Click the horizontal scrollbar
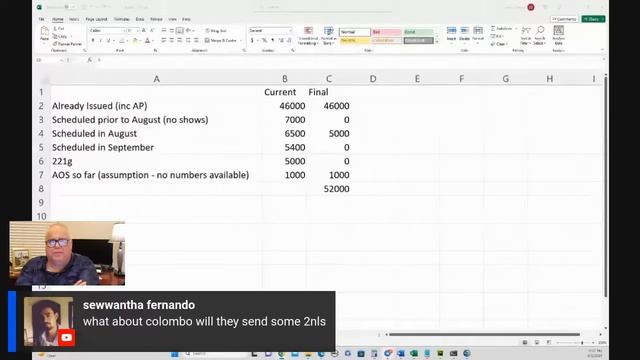Screen dimensions: 640x360 pyautogui.click(x=484, y=334)
